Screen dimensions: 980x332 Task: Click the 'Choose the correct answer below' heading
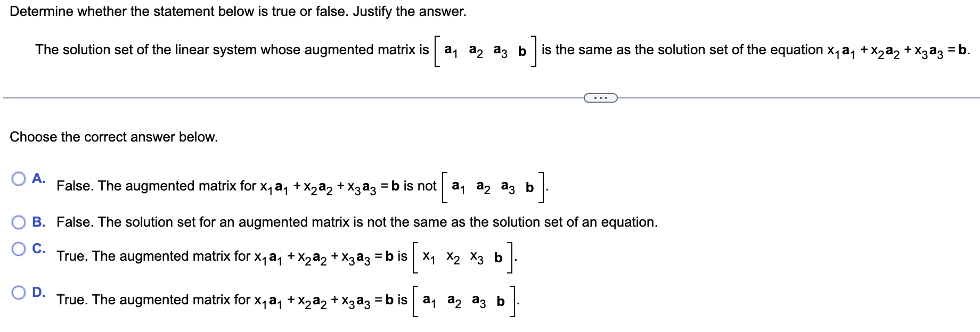pyautogui.click(x=113, y=137)
